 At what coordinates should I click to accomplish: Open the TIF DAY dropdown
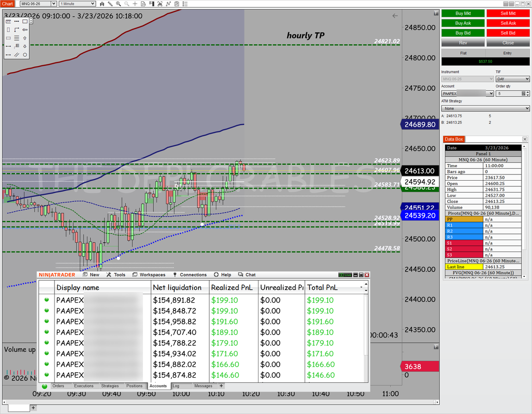coord(512,79)
